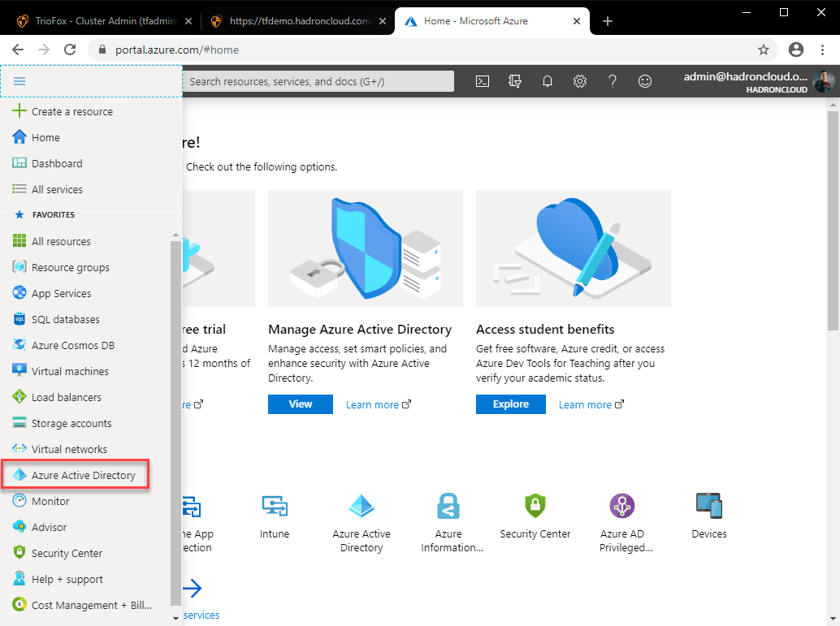Open the Chrome profile icon
The height and width of the screenshot is (626, 840).
tap(796, 50)
